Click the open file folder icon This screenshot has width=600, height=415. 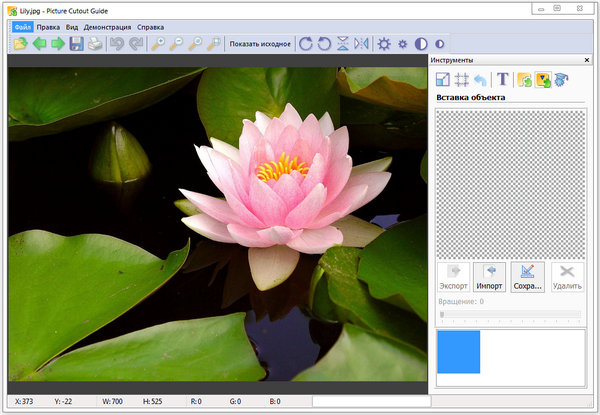tap(19, 44)
